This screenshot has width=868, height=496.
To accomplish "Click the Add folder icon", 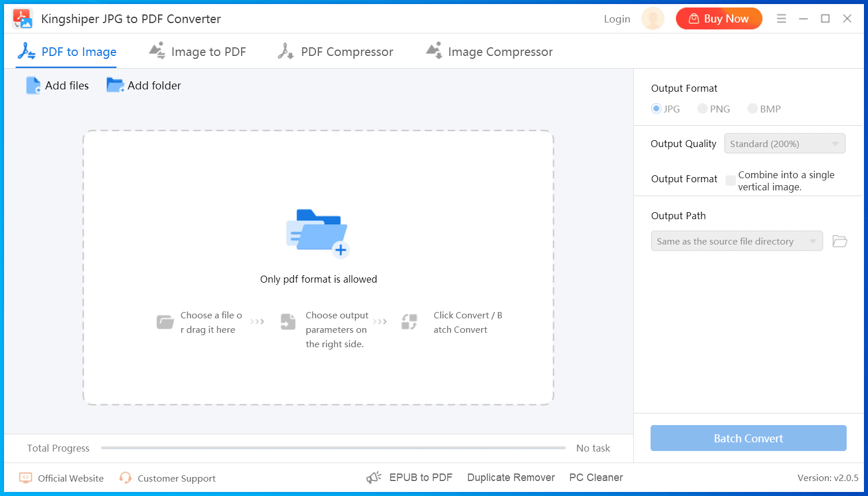I will (x=115, y=85).
